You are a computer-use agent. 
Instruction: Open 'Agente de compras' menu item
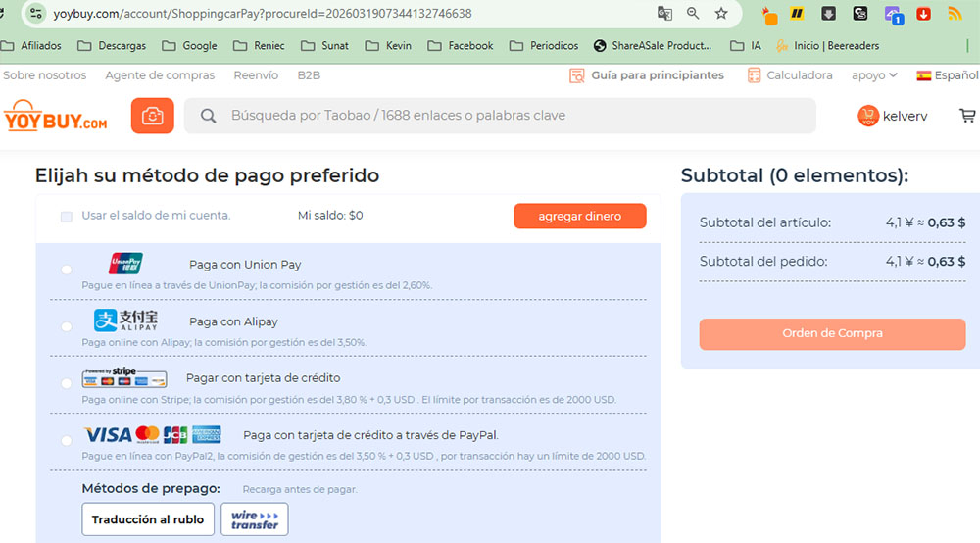[x=160, y=75]
